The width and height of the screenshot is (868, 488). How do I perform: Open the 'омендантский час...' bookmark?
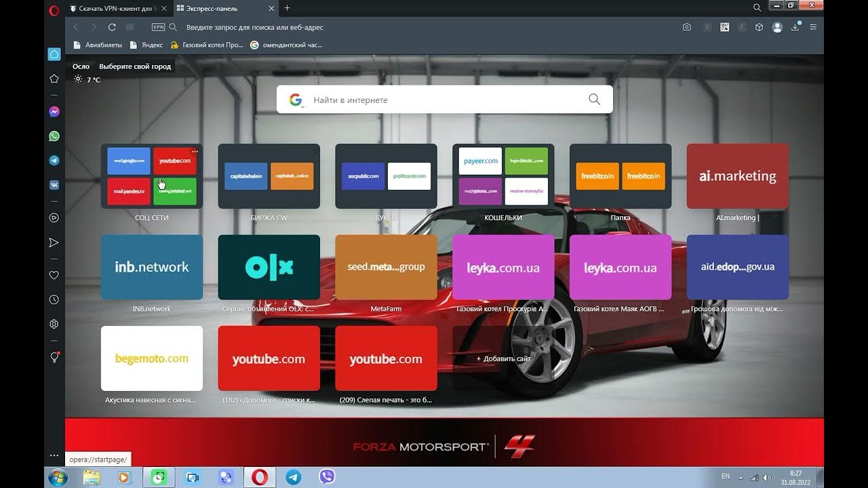pos(287,45)
